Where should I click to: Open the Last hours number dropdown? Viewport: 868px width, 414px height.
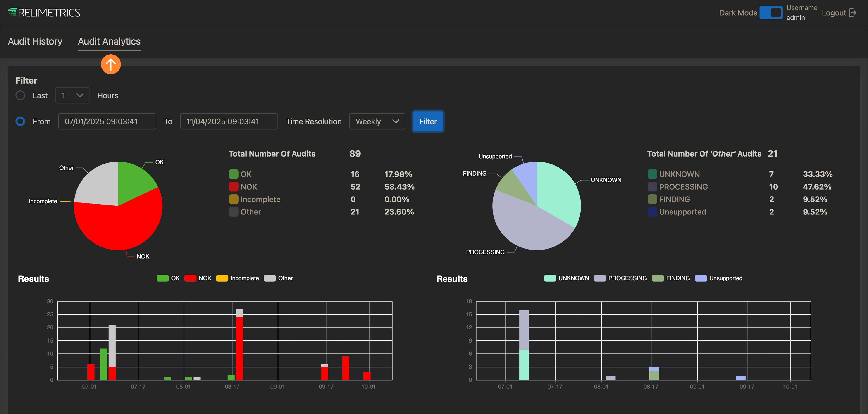(x=72, y=95)
